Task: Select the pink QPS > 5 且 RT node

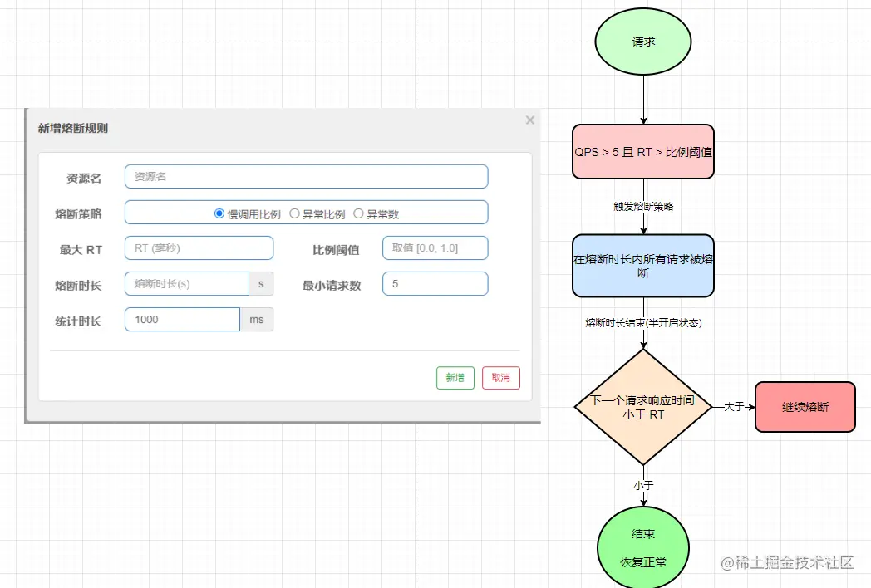Action: 643,152
